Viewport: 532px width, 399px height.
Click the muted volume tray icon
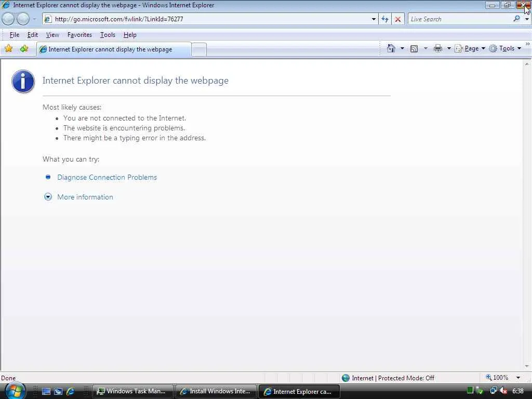click(x=503, y=391)
